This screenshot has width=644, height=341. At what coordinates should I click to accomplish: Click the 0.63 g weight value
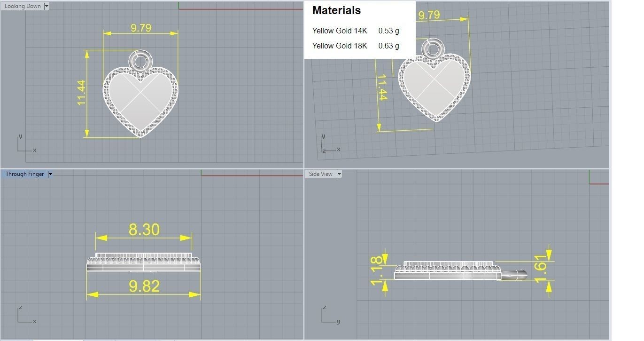tap(388, 46)
